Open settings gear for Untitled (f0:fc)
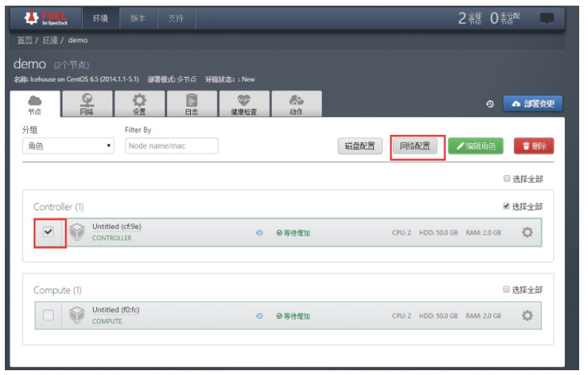The width and height of the screenshot is (588, 375). point(527,316)
